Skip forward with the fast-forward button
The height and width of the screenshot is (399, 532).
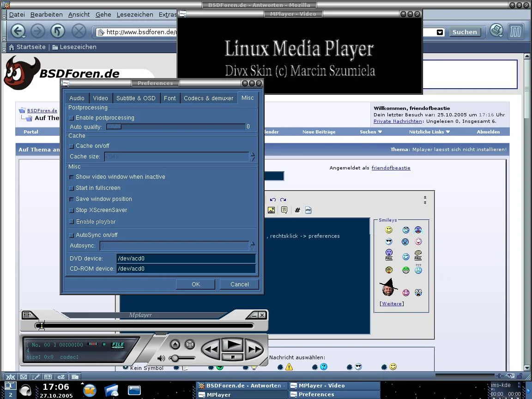254,350
